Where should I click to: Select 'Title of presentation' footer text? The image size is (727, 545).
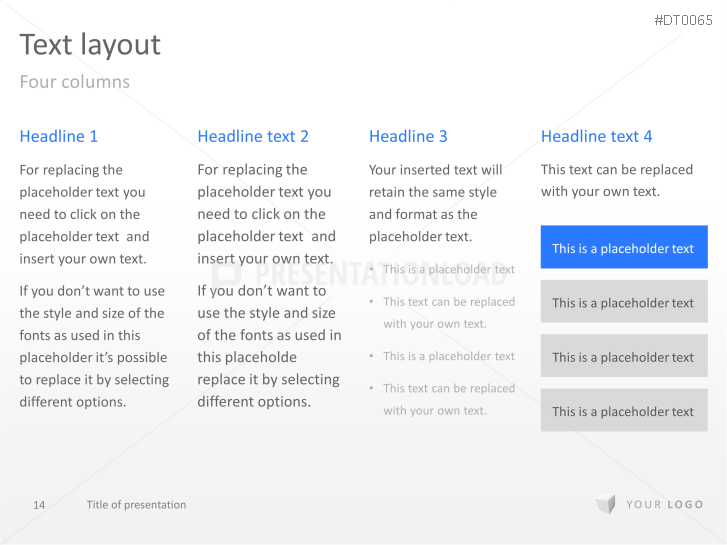tap(136, 505)
